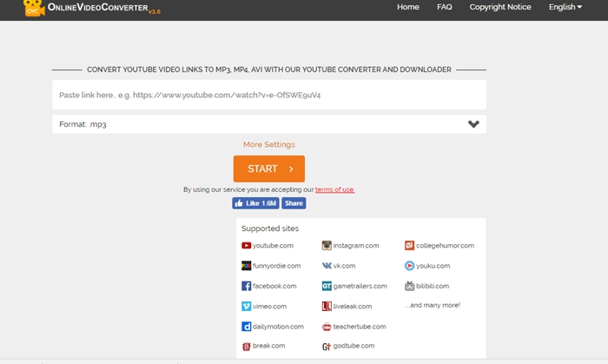Click the vk.com text
This screenshot has height=364, width=608.
(x=344, y=266)
